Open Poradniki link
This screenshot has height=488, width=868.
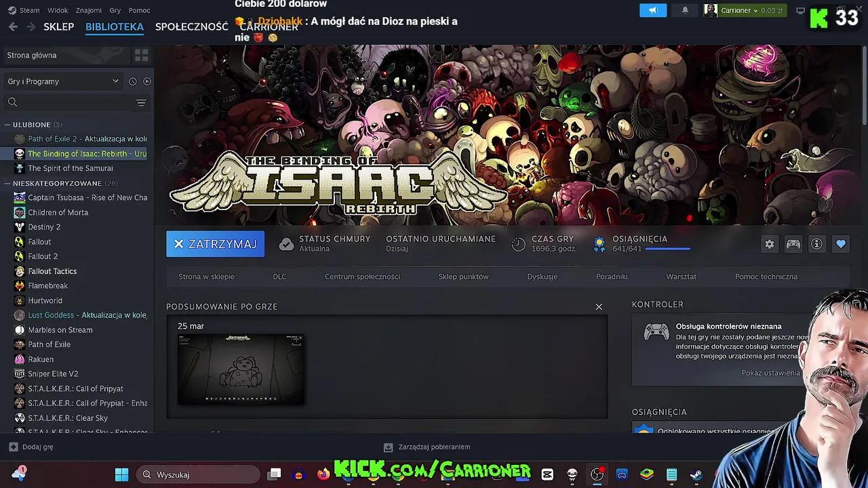[612, 277]
